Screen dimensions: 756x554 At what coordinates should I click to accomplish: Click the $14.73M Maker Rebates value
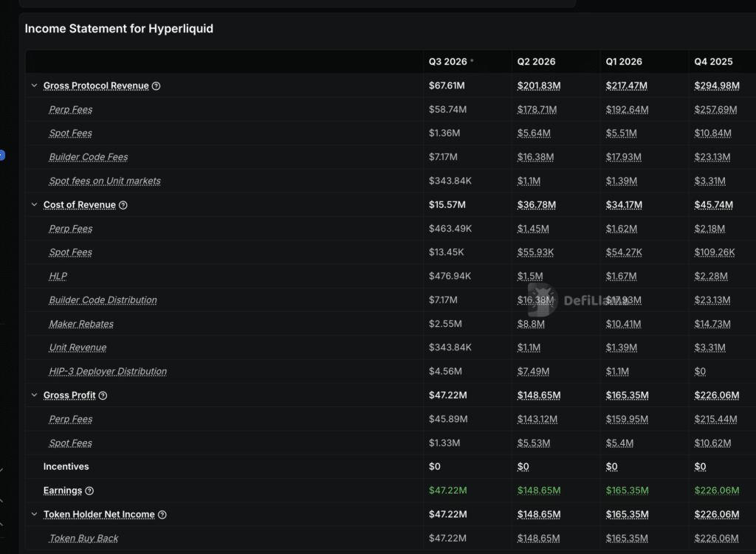point(712,324)
